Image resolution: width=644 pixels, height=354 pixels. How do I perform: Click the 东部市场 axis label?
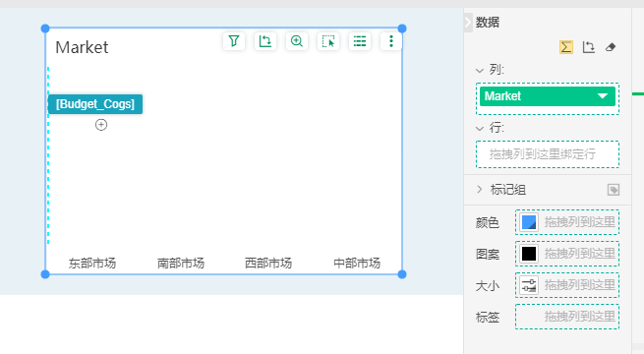tap(92, 263)
